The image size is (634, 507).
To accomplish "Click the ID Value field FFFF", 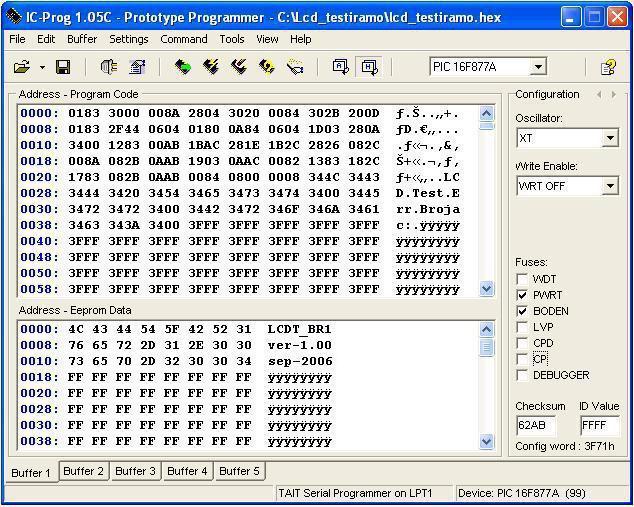I will pos(600,425).
